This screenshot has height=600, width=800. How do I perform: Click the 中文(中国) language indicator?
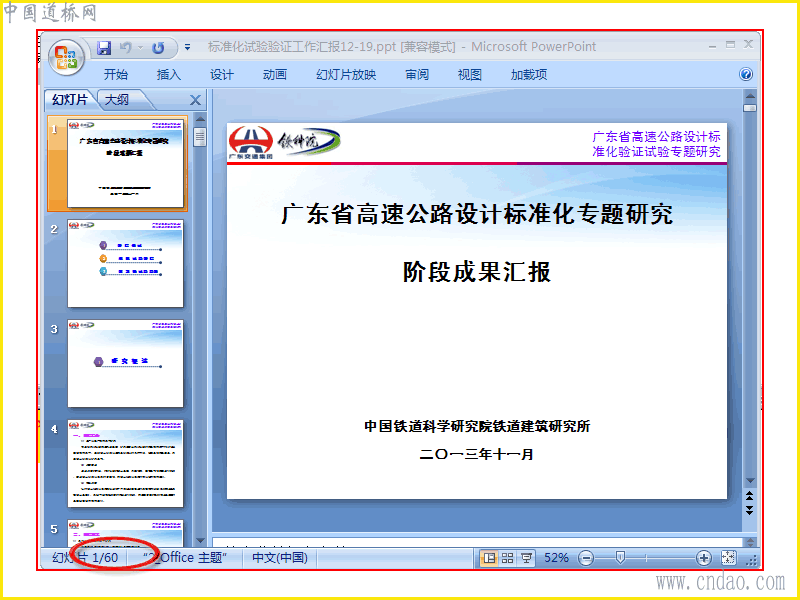[x=280, y=558]
